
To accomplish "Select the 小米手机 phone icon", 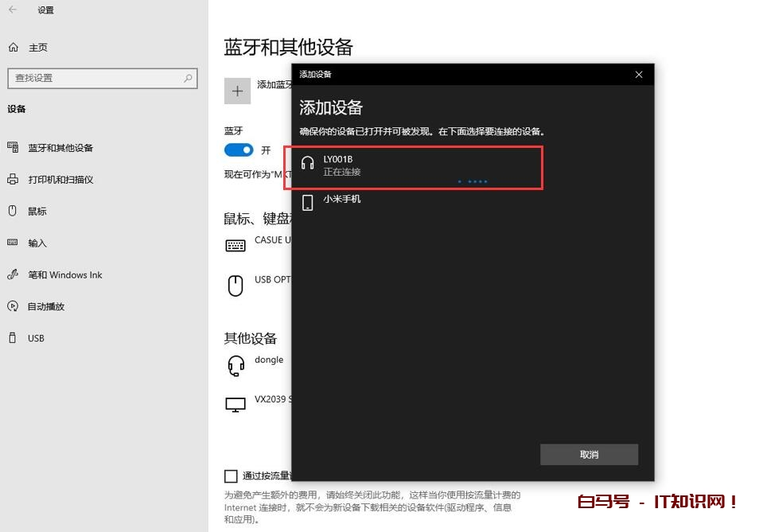I will 308,203.
